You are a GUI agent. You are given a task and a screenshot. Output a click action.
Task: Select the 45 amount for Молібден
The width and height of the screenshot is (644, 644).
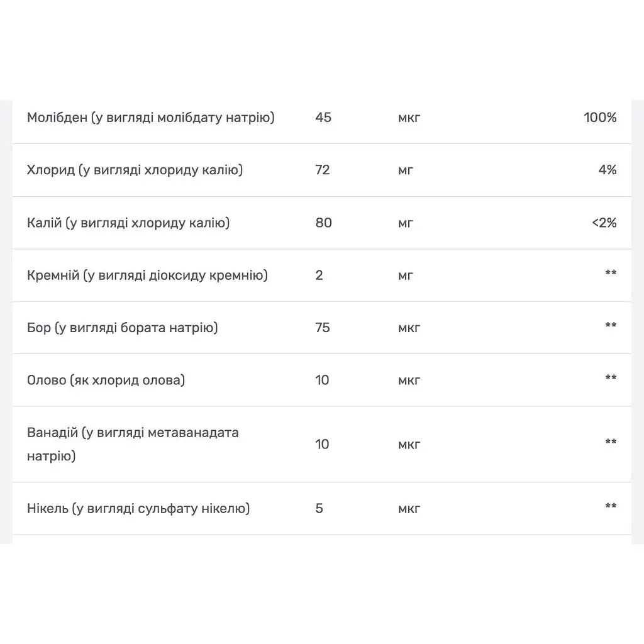[x=323, y=118]
